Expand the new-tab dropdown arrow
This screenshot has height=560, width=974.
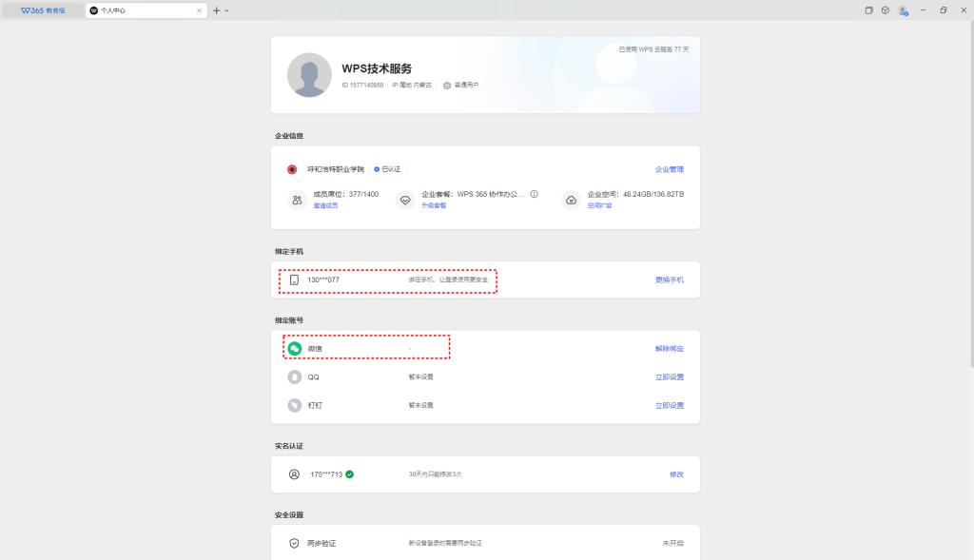point(226,10)
